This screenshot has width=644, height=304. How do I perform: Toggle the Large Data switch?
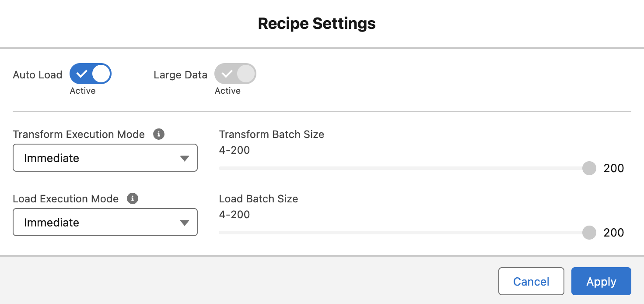pyautogui.click(x=235, y=74)
